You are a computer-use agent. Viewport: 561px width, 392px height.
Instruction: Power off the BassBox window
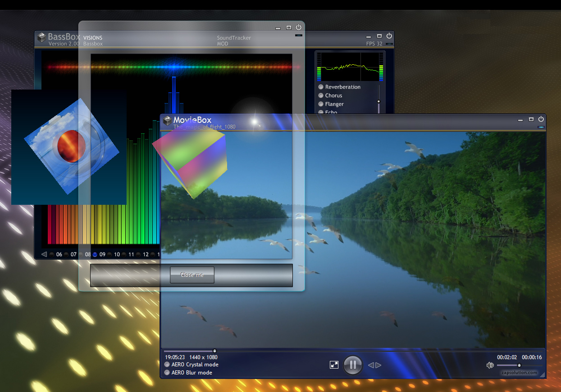click(x=389, y=36)
